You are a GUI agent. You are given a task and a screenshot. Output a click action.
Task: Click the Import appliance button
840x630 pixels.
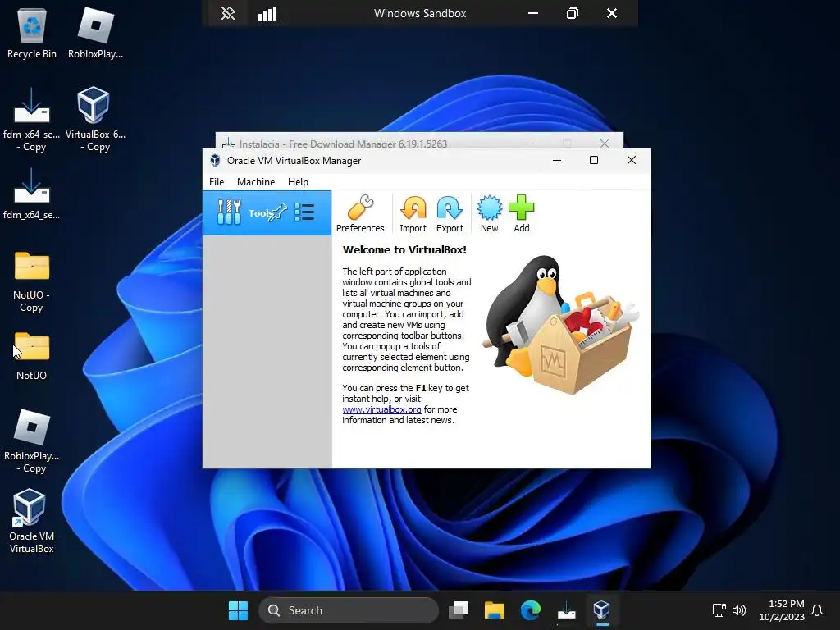point(413,214)
